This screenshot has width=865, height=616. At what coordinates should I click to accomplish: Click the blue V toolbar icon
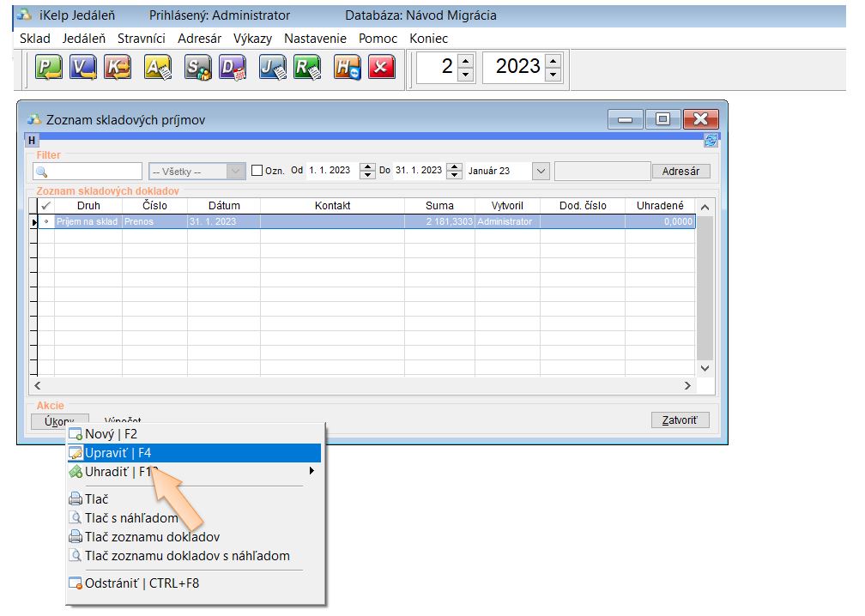click(82, 67)
